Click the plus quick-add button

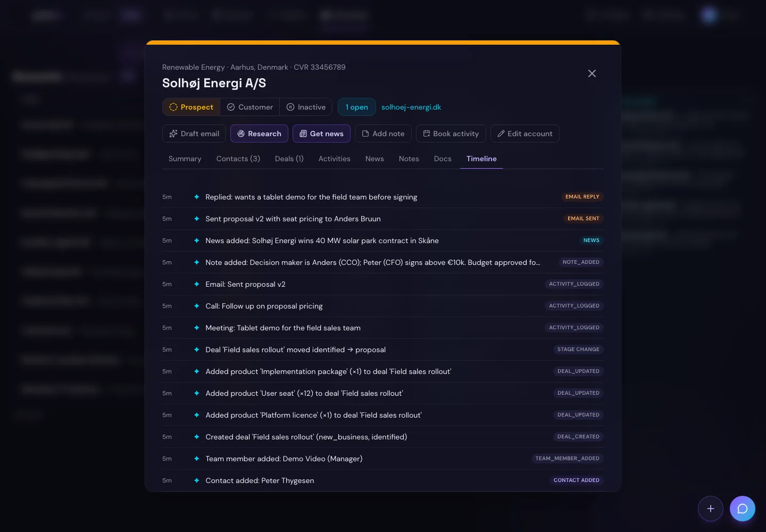click(711, 509)
